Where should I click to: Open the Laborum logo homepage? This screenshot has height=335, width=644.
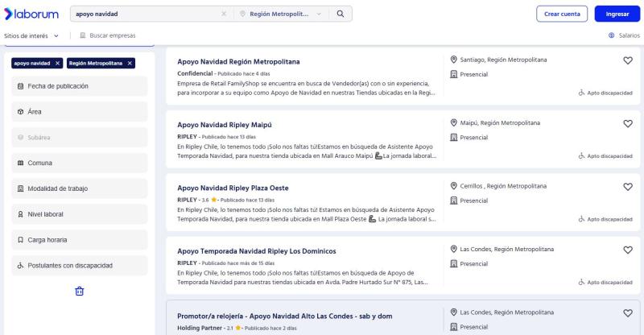(x=31, y=14)
